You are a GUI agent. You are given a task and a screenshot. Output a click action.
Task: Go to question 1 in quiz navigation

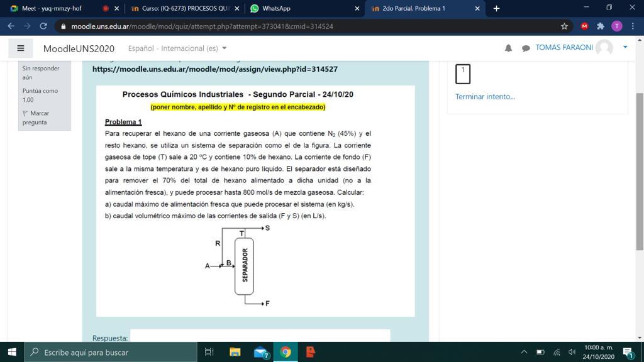[463, 74]
